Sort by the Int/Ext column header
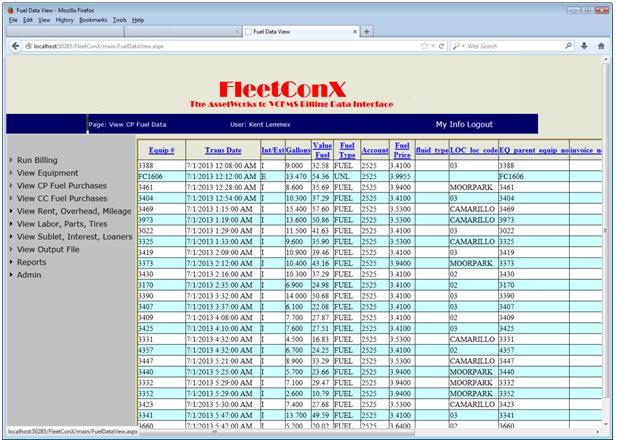Image resolution: width=626 pixels, height=440 pixels. [273, 151]
